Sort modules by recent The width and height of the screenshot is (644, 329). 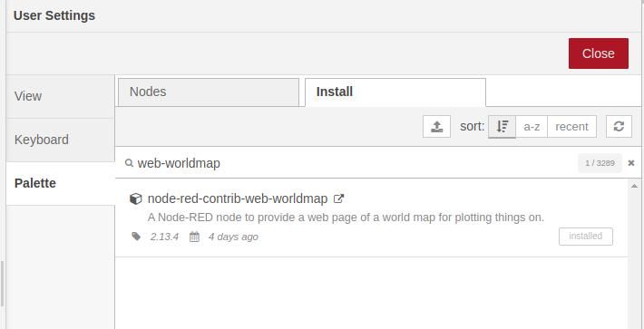coord(571,127)
